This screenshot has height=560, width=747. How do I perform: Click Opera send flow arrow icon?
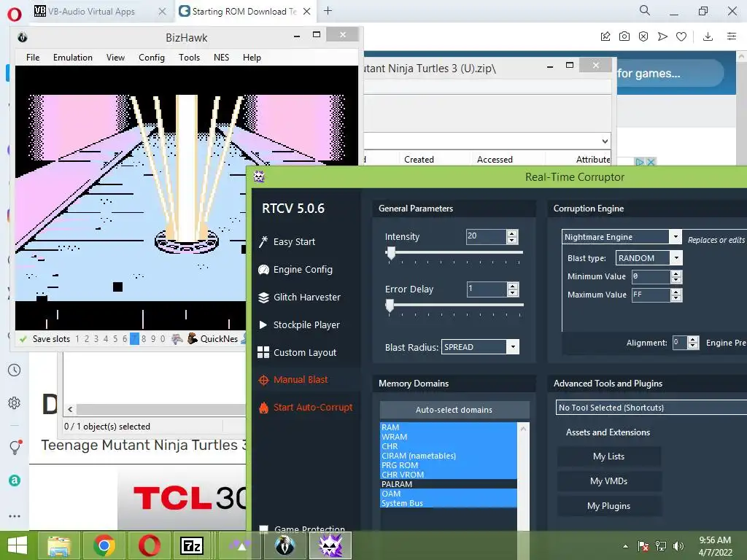[662, 36]
